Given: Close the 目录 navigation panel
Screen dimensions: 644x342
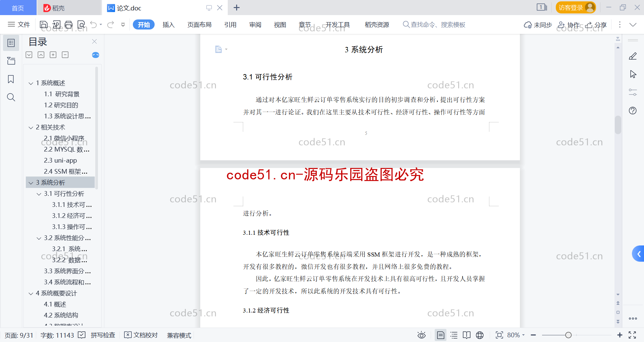Looking at the screenshot, I should (x=94, y=41).
